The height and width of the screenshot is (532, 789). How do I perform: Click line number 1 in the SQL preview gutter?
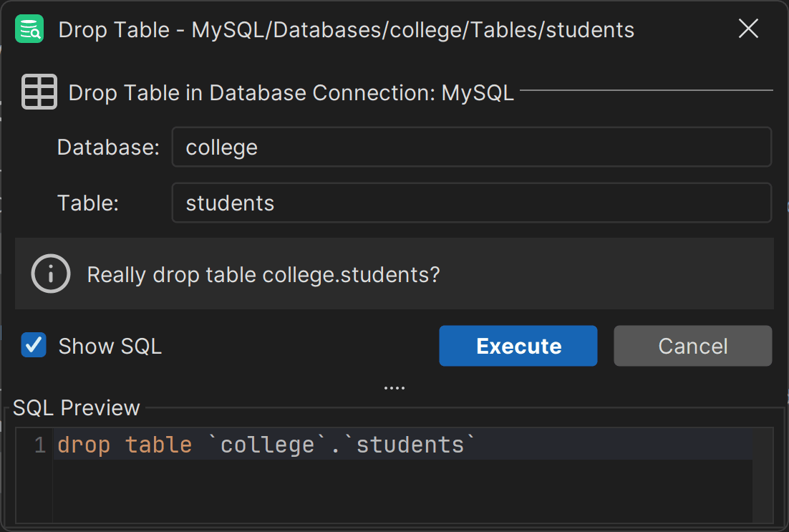coord(40,445)
